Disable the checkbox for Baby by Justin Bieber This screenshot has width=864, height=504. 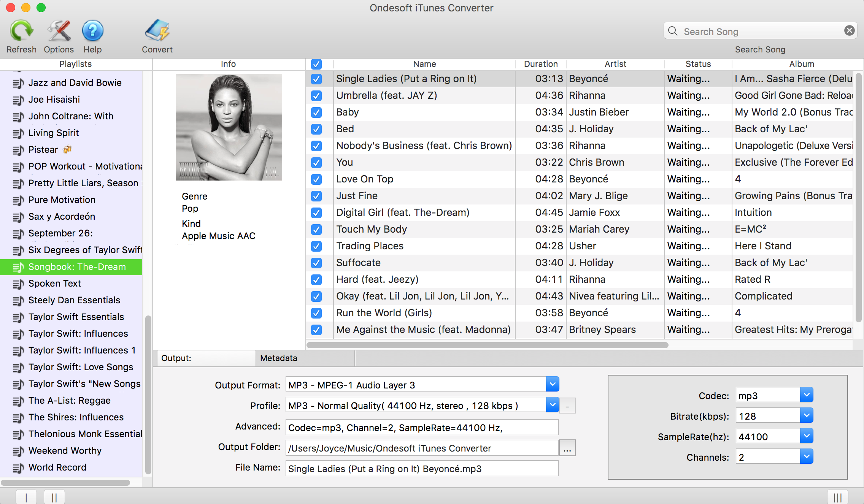[x=316, y=112]
